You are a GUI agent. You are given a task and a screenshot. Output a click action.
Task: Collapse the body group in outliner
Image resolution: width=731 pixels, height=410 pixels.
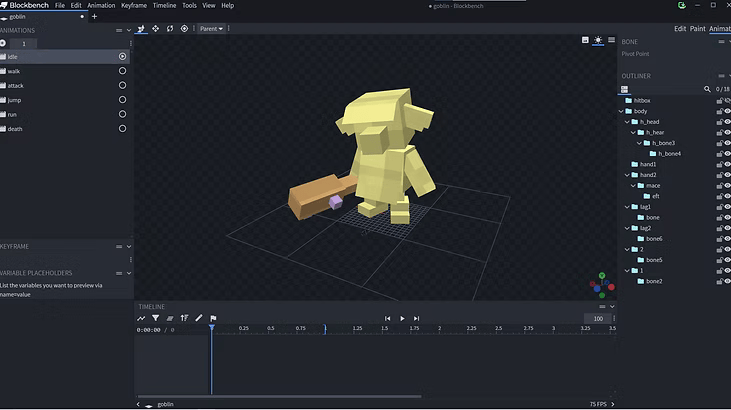(x=621, y=111)
